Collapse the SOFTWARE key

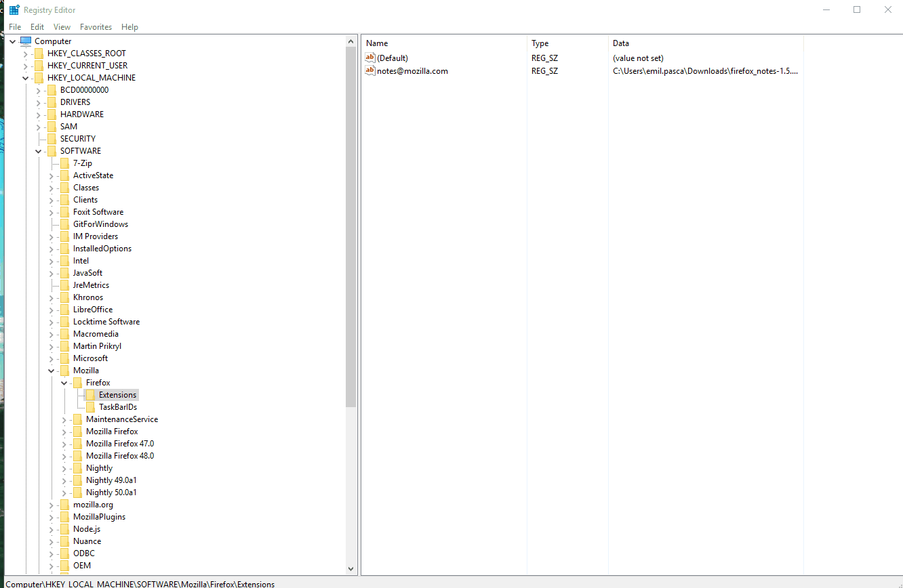pyautogui.click(x=39, y=151)
